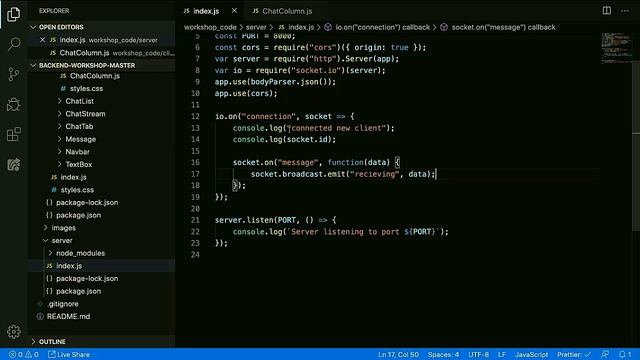Screen dimensions: 640x360
Task: Open the Extensions view
Action: pos(13,134)
